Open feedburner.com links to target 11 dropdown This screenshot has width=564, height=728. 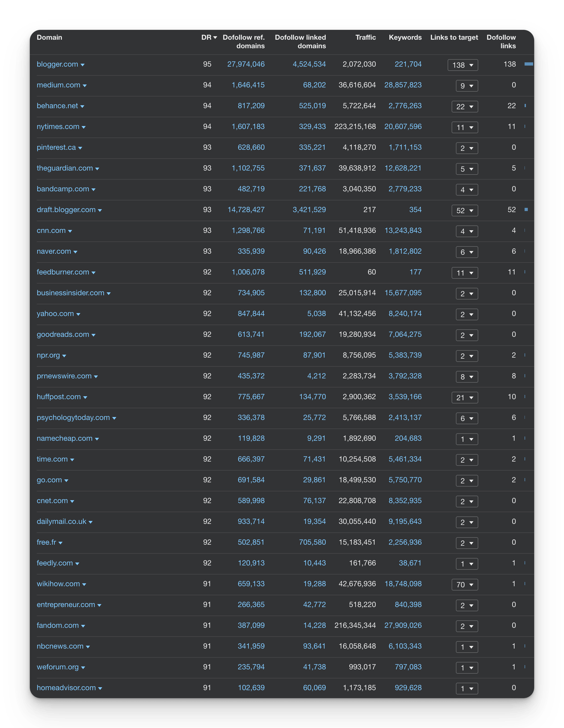(465, 273)
